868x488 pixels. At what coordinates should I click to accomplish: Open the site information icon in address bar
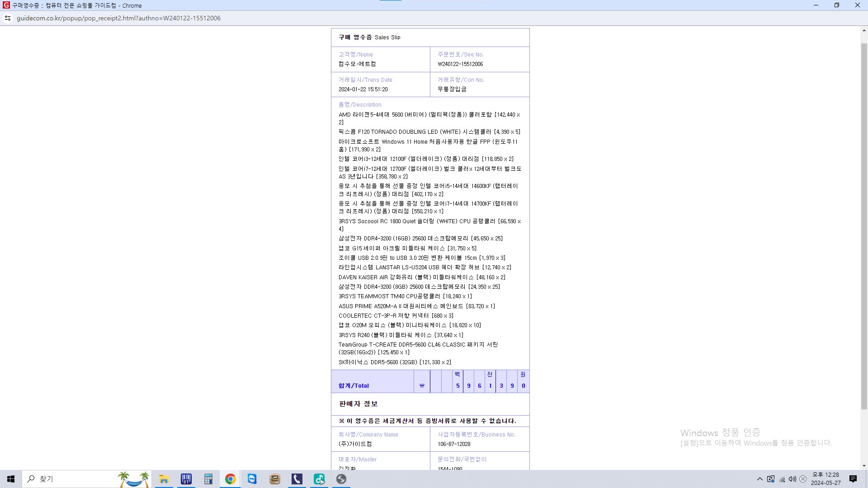click(x=8, y=18)
